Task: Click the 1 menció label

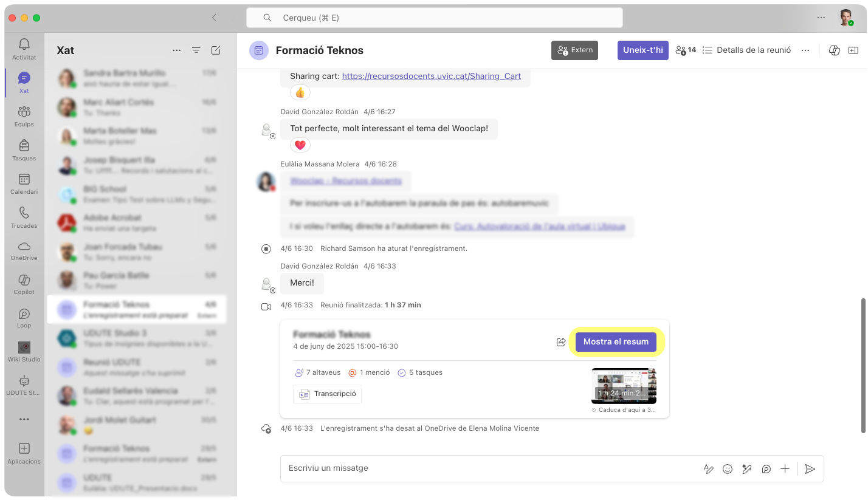Action: [369, 372]
